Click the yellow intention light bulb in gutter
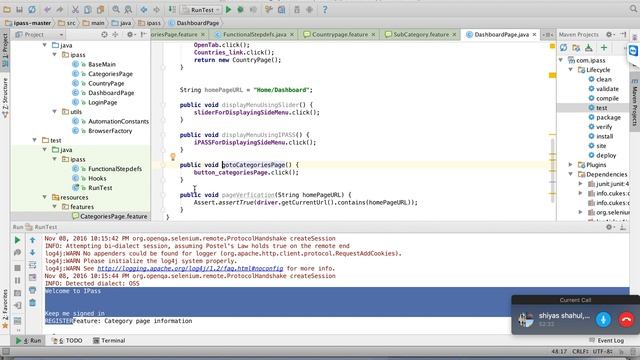Screen dimensions: 640x360 coord(173,157)
